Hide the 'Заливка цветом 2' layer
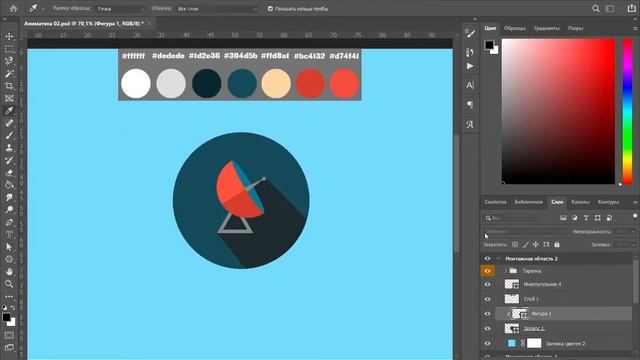 click(x=487, y=344)
